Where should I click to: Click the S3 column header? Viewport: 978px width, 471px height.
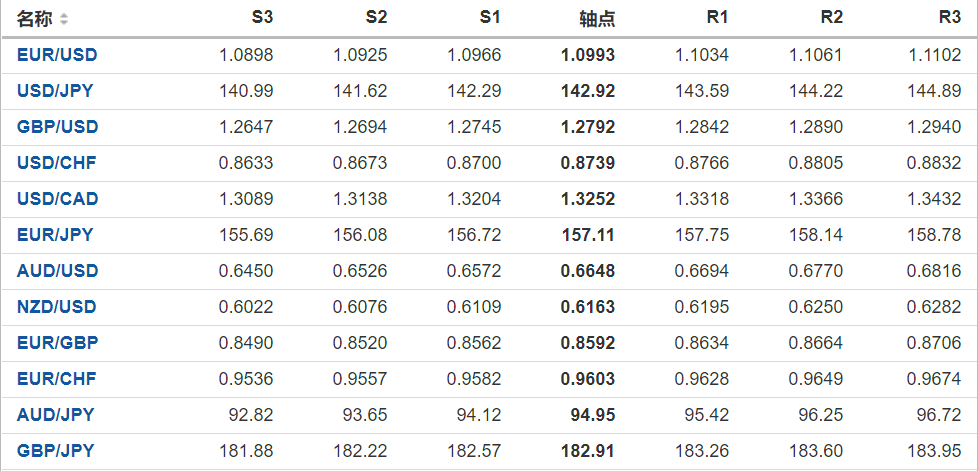262,19
